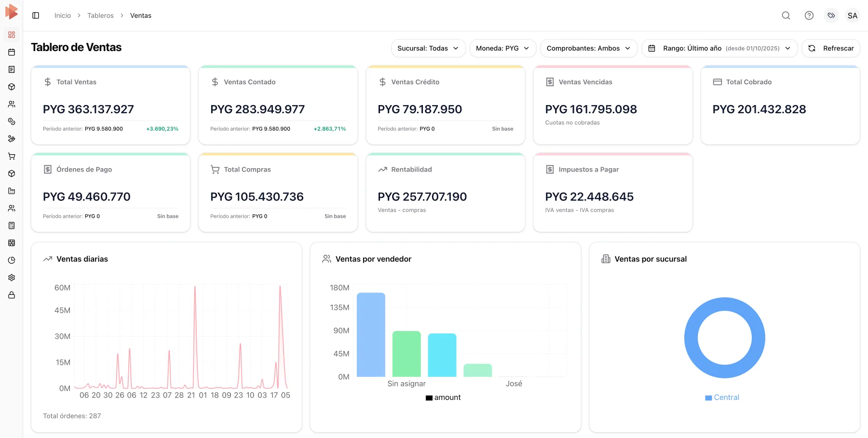Go to Inicio breadcrumb
Image resolution: width=868 pixels, height=438 pixels.
[63, 15]
